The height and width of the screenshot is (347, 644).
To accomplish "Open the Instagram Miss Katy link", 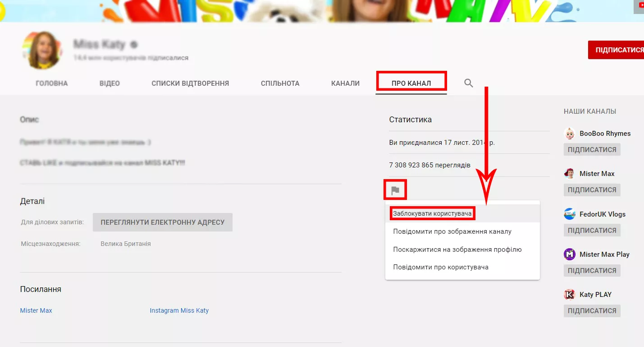I will click(179, 310).
